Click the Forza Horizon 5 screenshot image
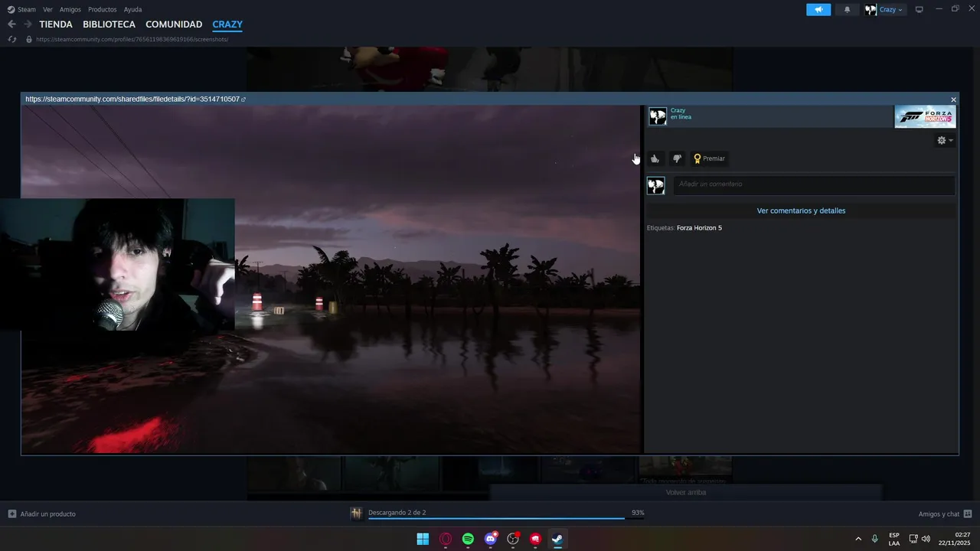The width and height of the screenshot is (980, 551). point(331,279)
